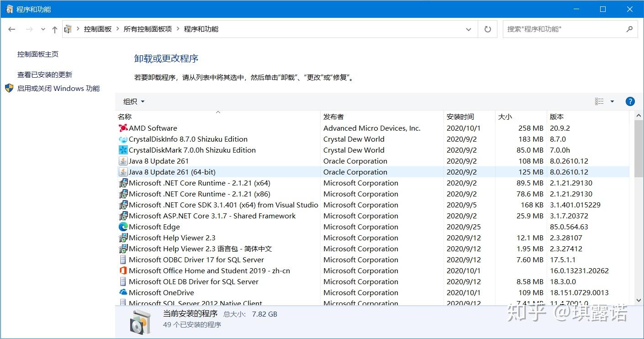Screen dimensions: 644x339
Task: Open the help question-mark icon
Action: tap(630, 101)
